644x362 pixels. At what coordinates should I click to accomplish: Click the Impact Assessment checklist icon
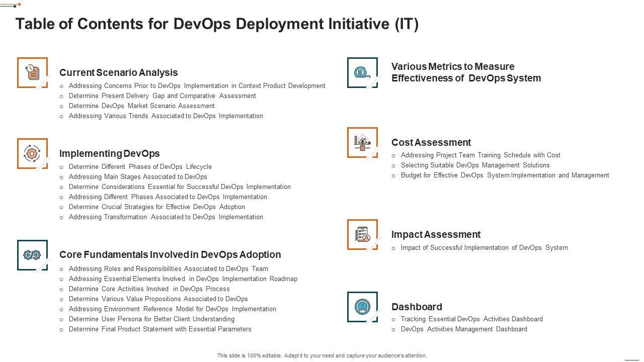[362, 234]
